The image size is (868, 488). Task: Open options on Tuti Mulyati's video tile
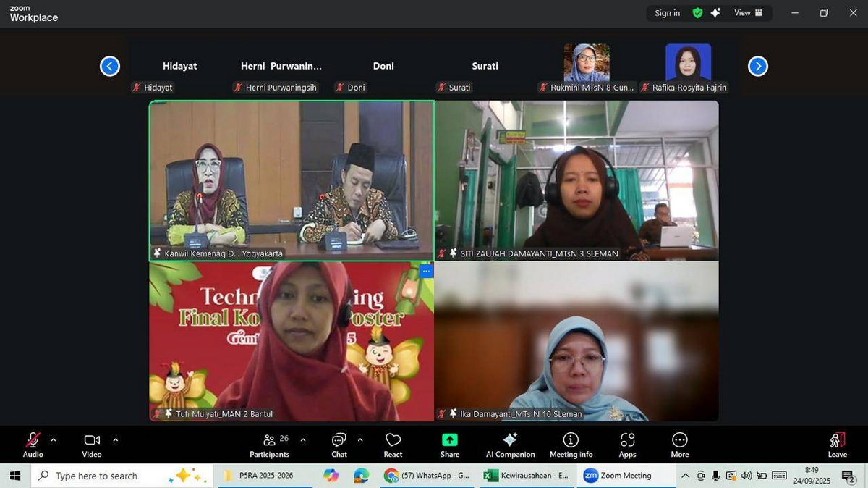(x=426, y=271)
